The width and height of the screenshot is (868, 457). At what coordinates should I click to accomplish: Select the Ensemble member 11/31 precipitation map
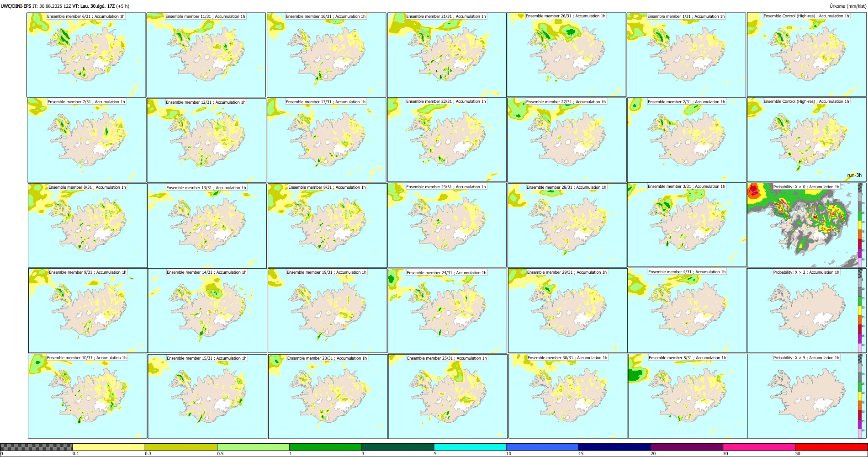click(x=206, y=55)
